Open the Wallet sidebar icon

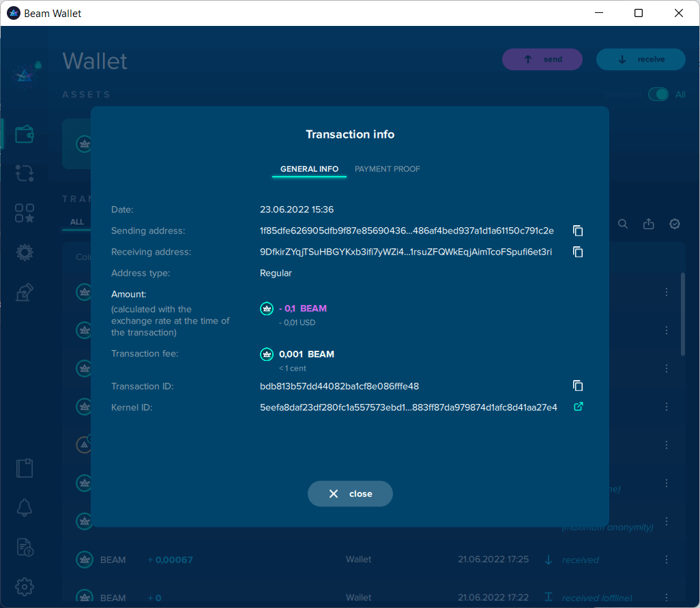(25, 134)
